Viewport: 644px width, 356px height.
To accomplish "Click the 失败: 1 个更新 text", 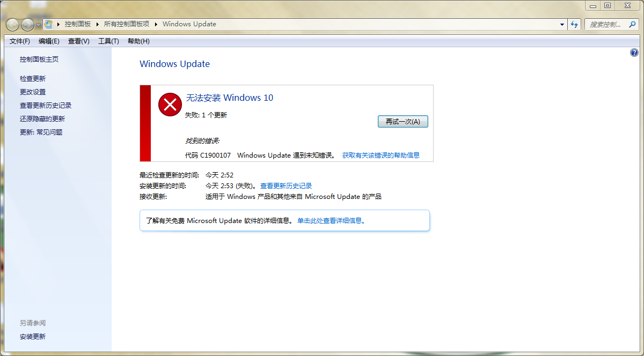I will point(206,115).
